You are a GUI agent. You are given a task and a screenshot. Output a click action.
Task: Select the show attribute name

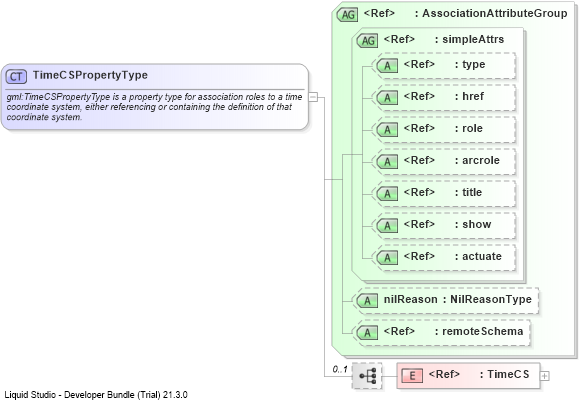tap(477, 224)
